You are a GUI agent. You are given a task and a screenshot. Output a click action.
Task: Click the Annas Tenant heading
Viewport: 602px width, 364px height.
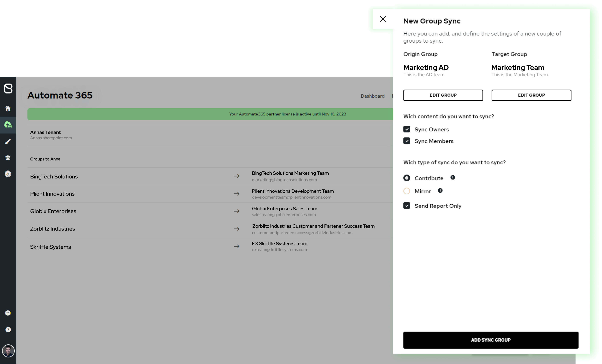[45, 132]
